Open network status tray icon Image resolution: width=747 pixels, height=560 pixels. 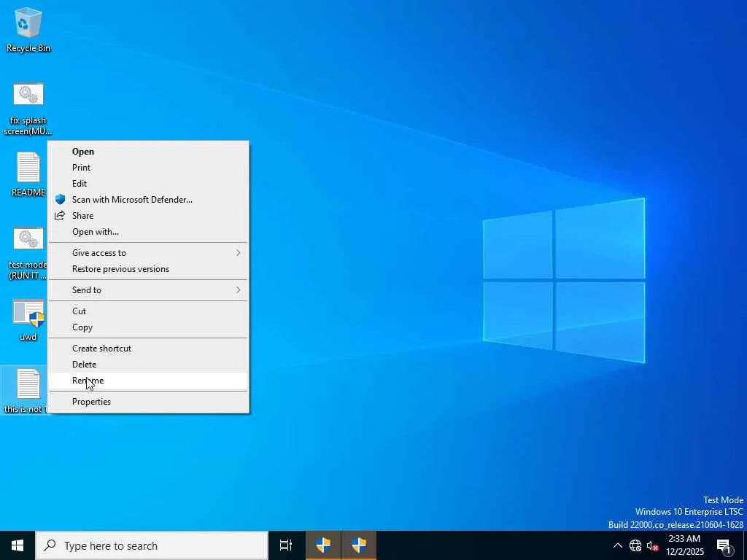(x=635, y=545)
